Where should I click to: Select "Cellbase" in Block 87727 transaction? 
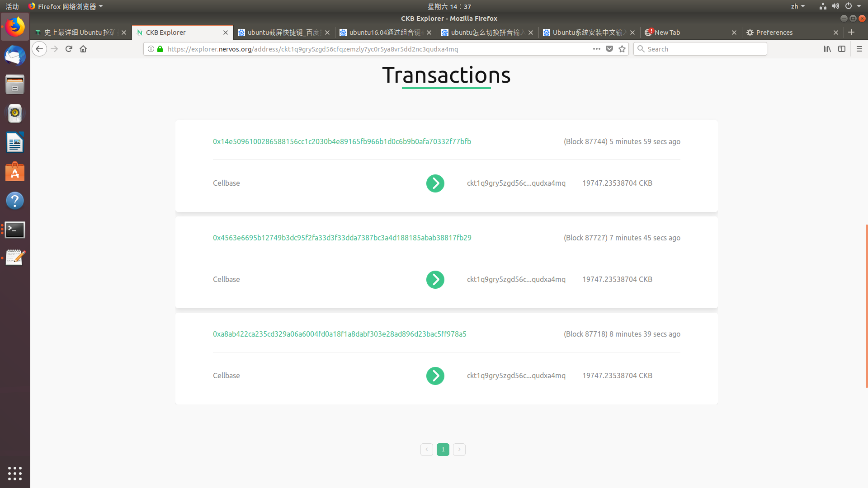(x=226, y=279)
